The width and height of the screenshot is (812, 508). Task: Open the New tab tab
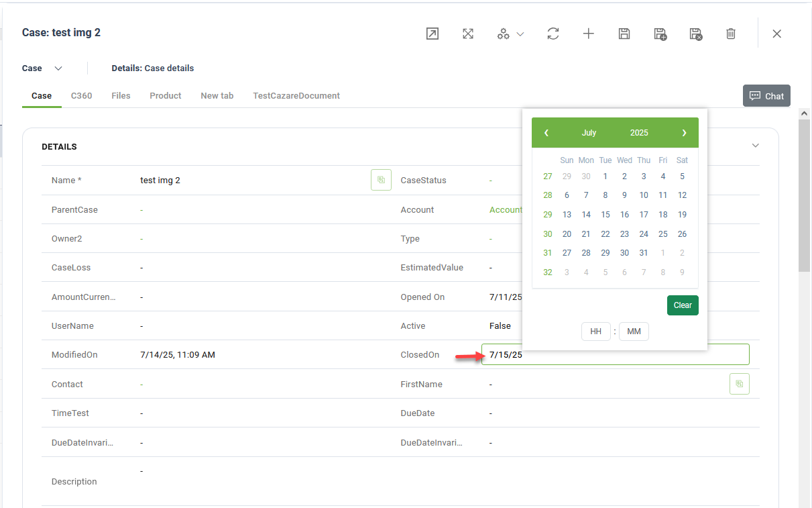217,96
